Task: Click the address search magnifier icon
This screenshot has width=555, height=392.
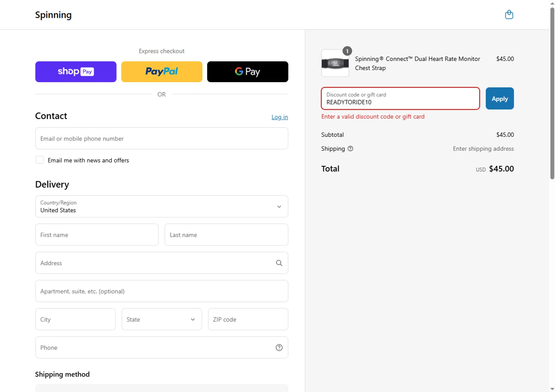Action: coord(279,263)
